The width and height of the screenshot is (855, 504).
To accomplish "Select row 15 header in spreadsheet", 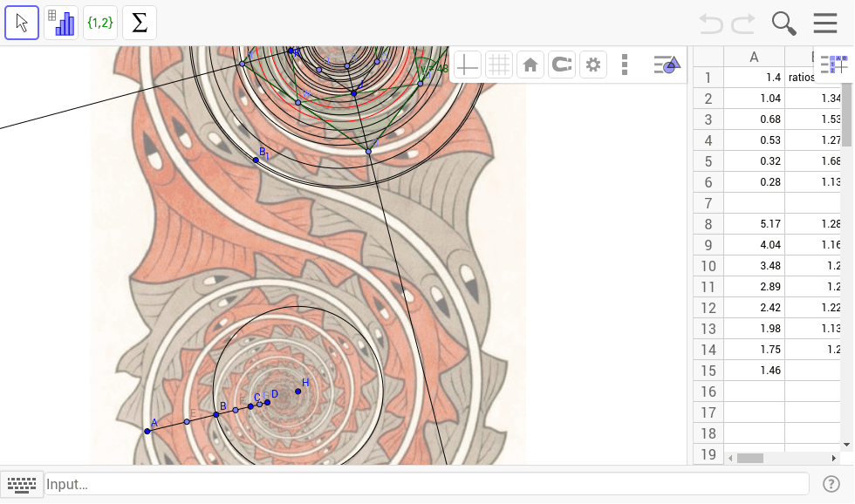I will tap(708, 371).
